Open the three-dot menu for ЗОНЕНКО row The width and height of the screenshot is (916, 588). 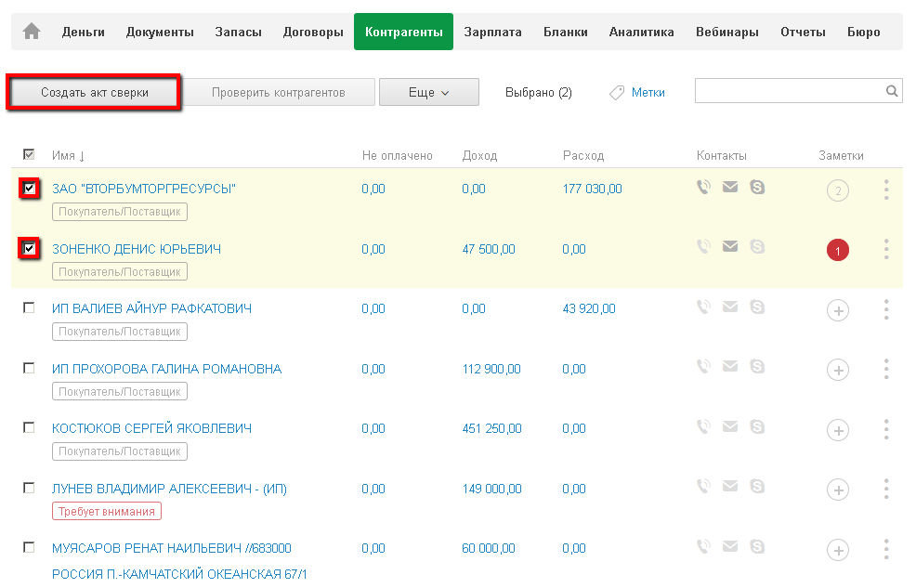click(886, 250)
